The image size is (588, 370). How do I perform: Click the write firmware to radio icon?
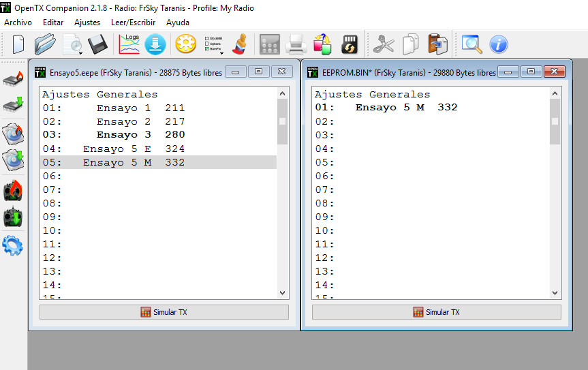[13, 78]
